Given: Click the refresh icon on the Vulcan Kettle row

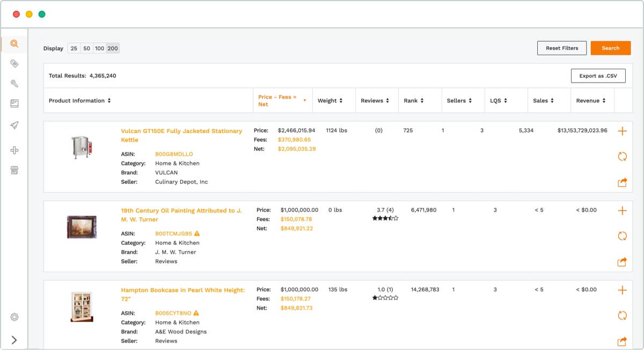Looking at the screenshot, I should pos(623,156).
